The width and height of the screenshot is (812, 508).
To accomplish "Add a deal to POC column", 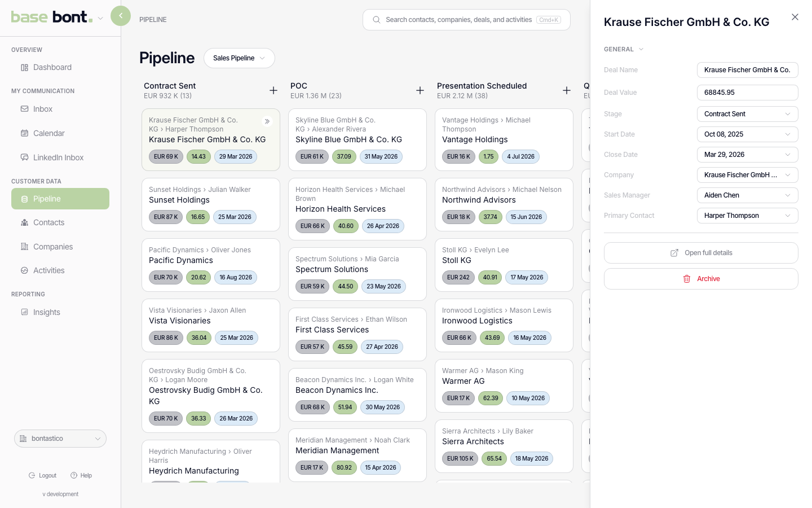I will (420, 90).
